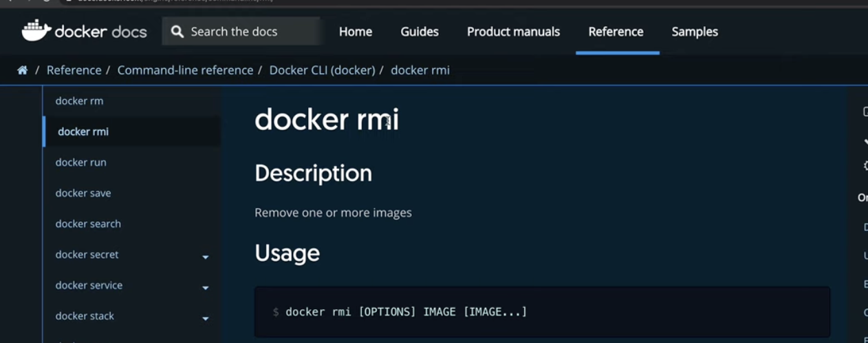Open the Guides navigation tab

tap(420, 32)
